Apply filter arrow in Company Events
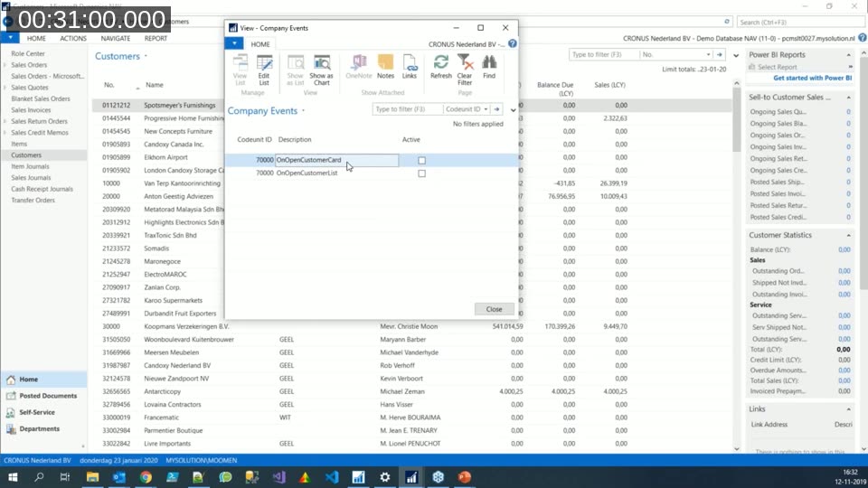Image resolution: width=868 pixels, height=488 pixels. [496, 109]
